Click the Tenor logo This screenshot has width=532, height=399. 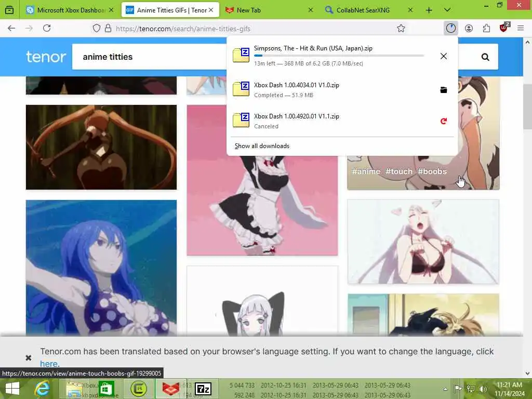[x=46, y=57]
